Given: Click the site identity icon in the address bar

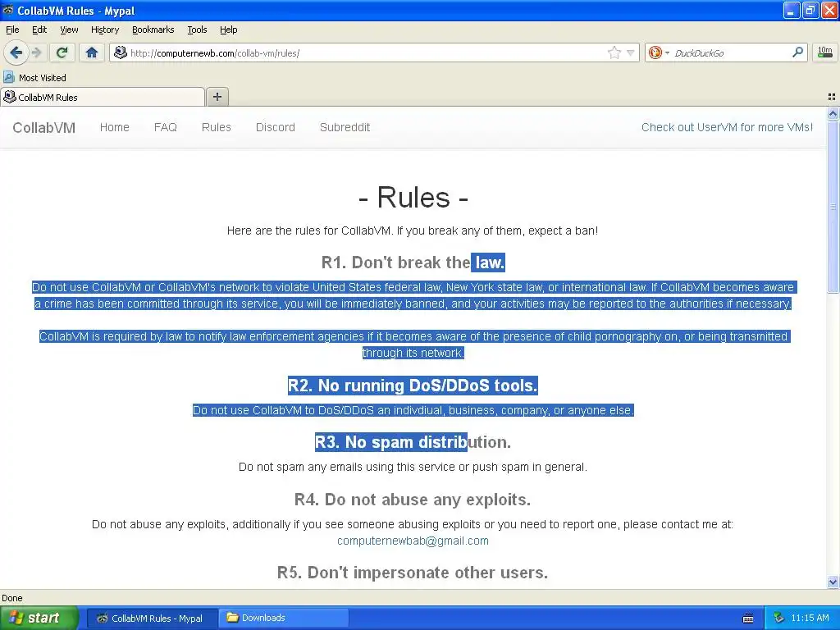Looking at the screenshot, I should point(121,52).
